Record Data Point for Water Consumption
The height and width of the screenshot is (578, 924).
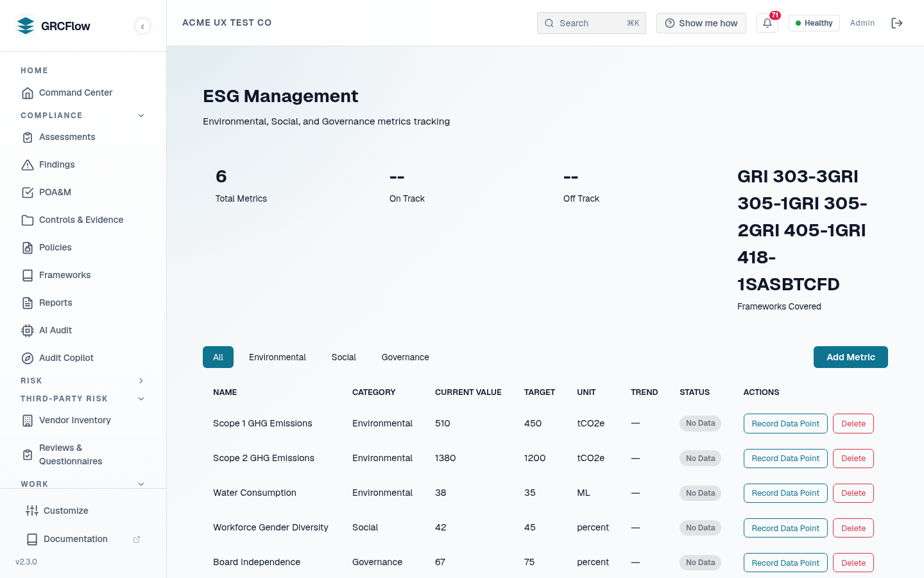tap(785, 493)
